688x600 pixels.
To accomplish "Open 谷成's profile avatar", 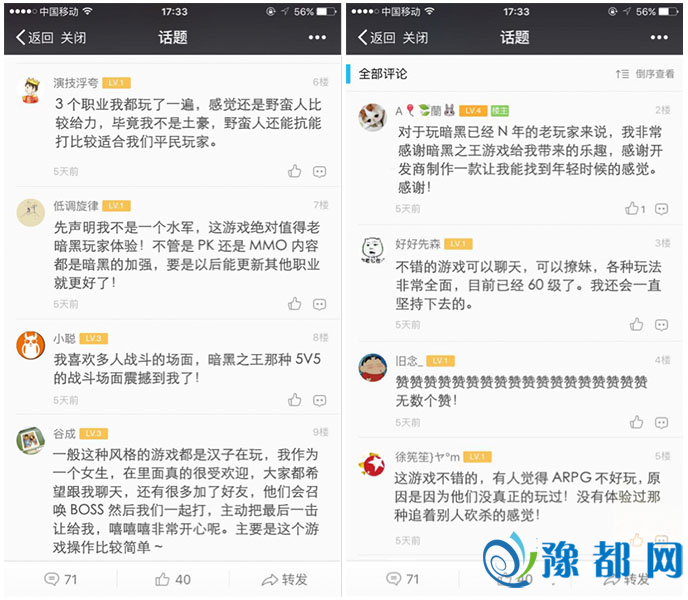I will tap(30, 441).
